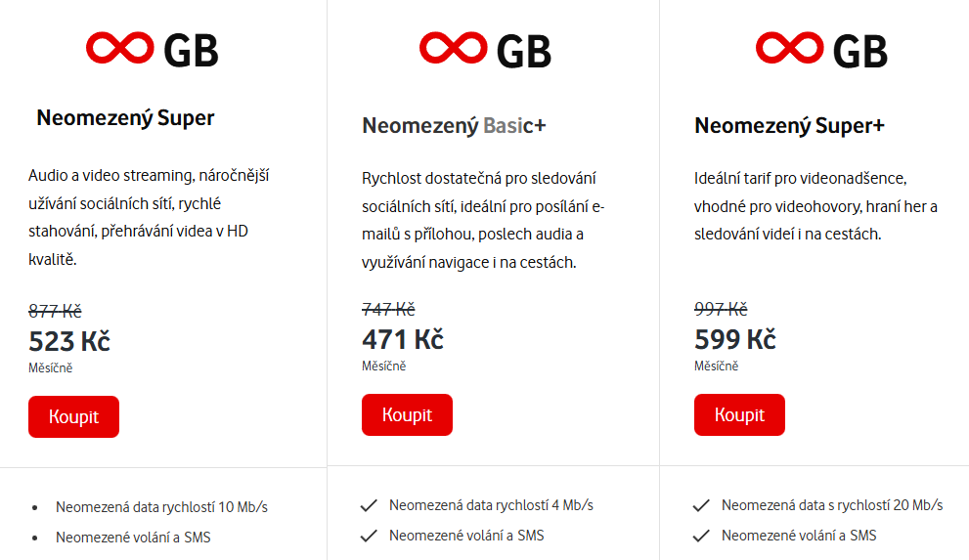Open the Neomezený Super+ plan title
969x560 pixels.
[789, 126]
